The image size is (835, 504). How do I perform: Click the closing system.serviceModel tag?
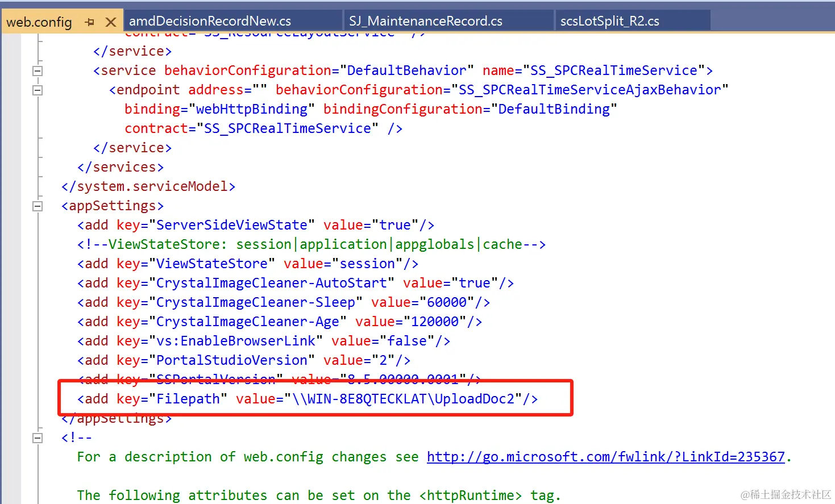(x=148, y=186)
